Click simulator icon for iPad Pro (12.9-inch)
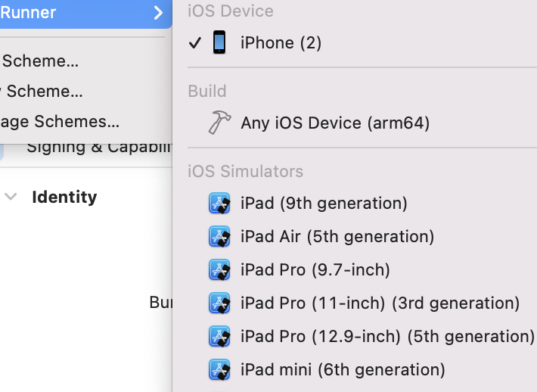Viewport: 537px width, 392px height. tap(219, 336)
